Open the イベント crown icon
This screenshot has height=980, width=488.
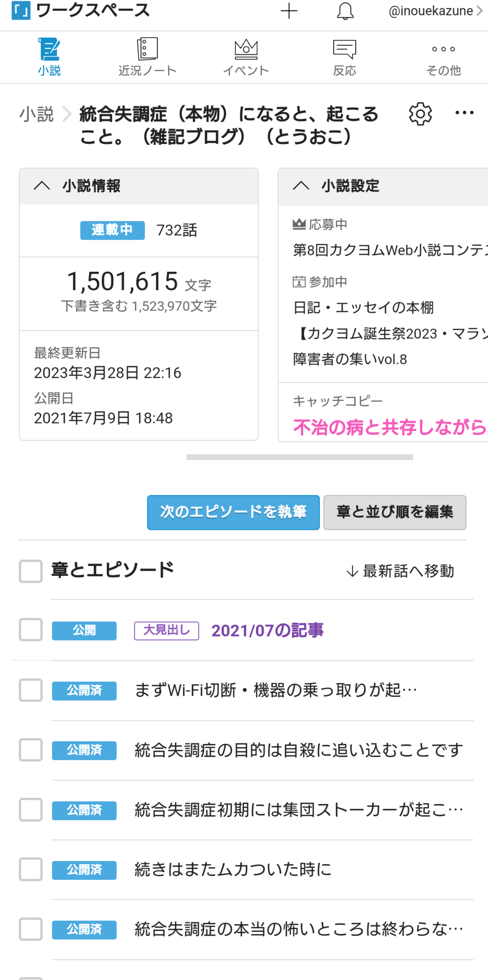coord(246,49)
